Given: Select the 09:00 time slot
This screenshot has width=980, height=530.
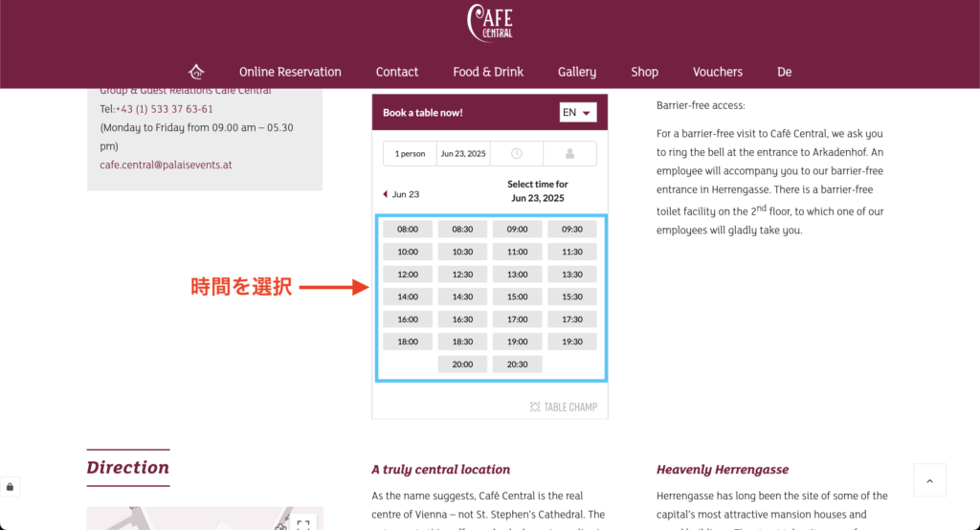Looking at the screenshot, I should (518, 230).
